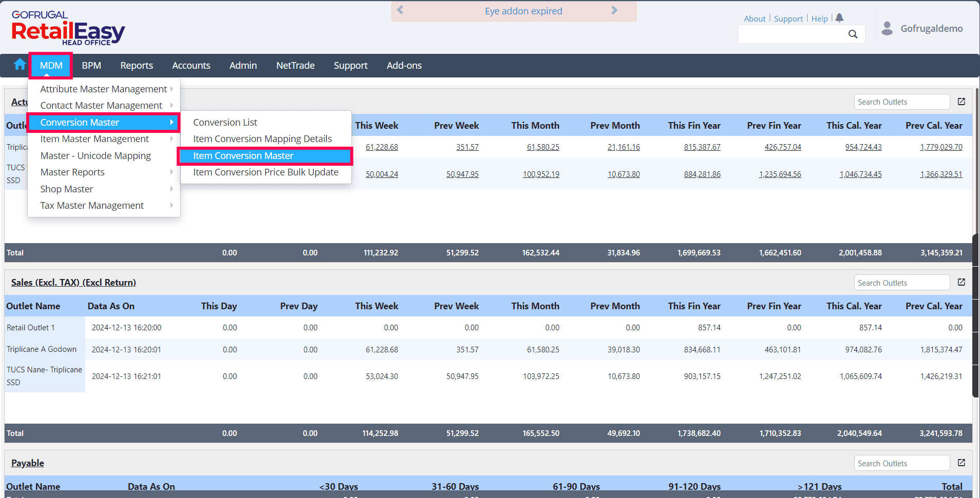Open This Fin Year value 815,387.67 link

tap(702, 147)
